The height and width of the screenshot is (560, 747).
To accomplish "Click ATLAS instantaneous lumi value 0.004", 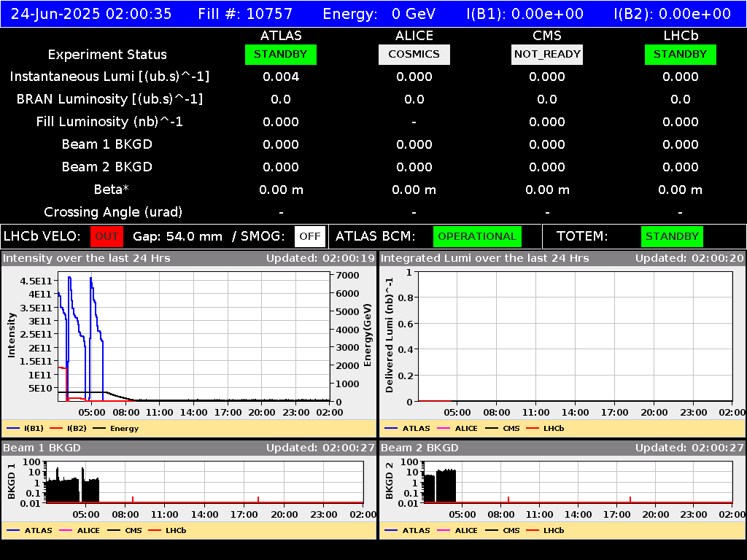I will 281,77.
